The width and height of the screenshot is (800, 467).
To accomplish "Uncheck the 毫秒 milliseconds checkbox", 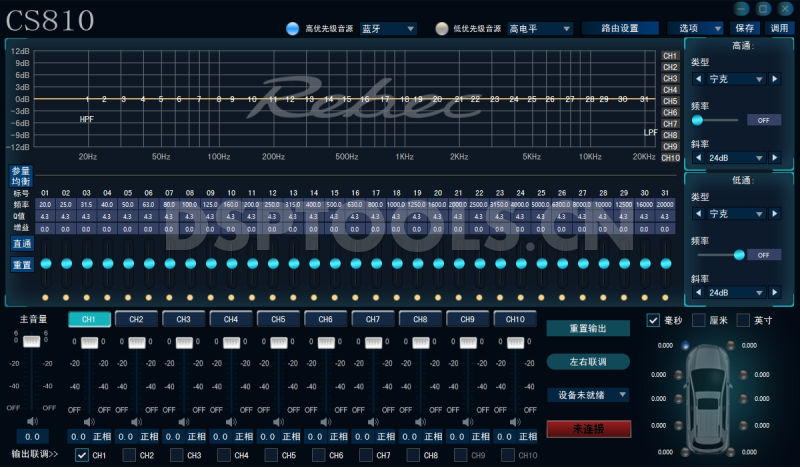I will pos(653,320).
